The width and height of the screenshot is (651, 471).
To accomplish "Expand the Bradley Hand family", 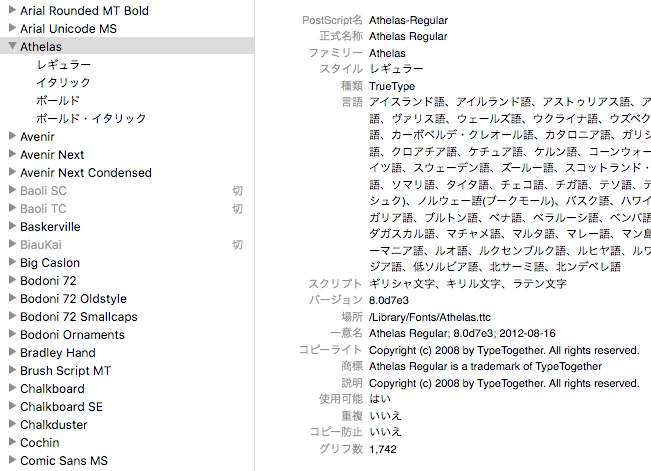I will click(x=12, y=352).
